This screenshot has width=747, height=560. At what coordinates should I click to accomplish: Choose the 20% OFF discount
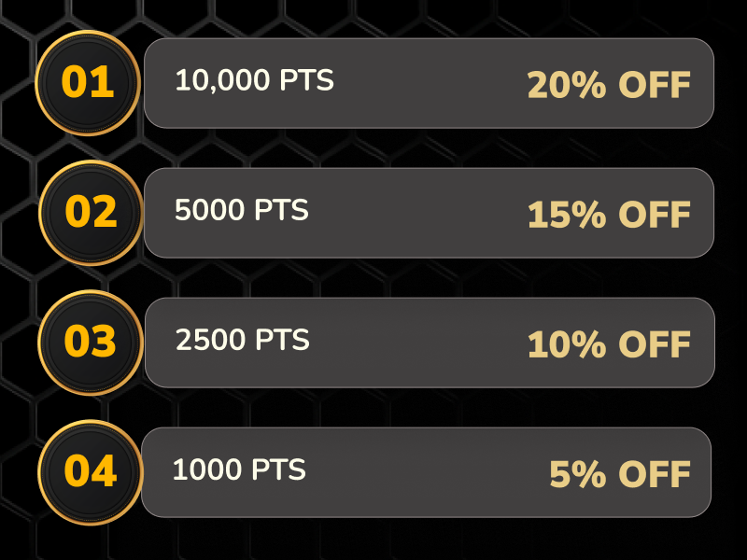[x=609, y=86]
